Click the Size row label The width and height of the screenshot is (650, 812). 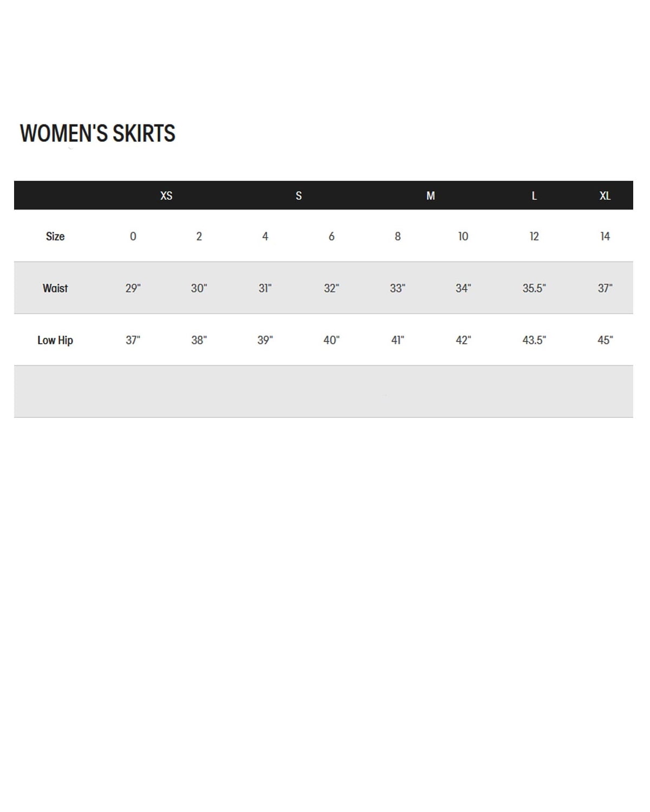[55, 237]
